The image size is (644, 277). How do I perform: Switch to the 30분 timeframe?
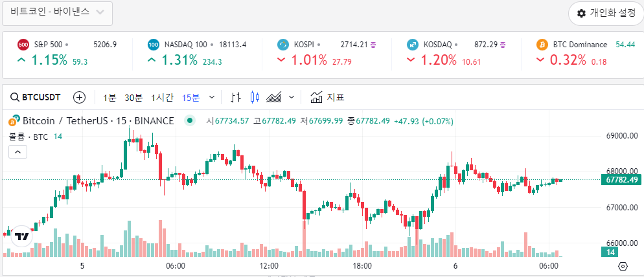[x=133, y=98]
